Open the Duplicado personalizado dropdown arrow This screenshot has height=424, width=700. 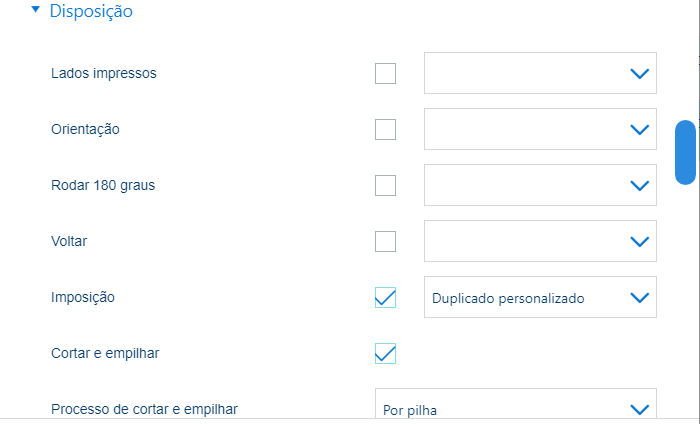[x=638, y=297]
